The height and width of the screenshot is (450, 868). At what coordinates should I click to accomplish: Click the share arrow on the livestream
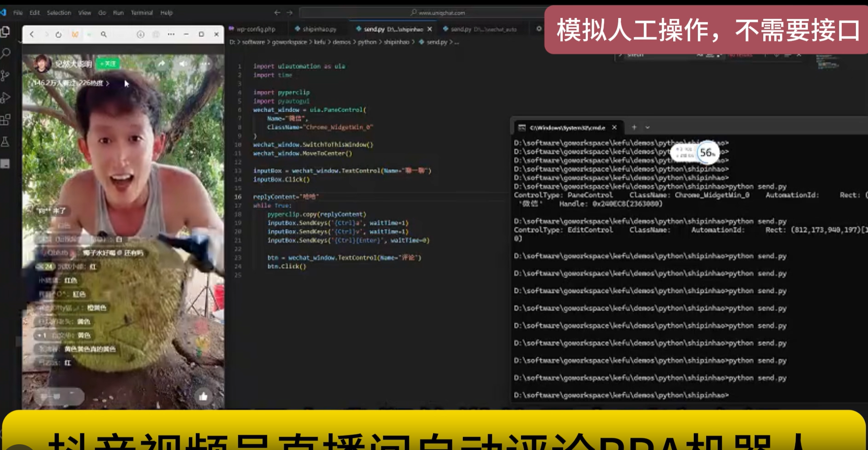click(162, 64)
